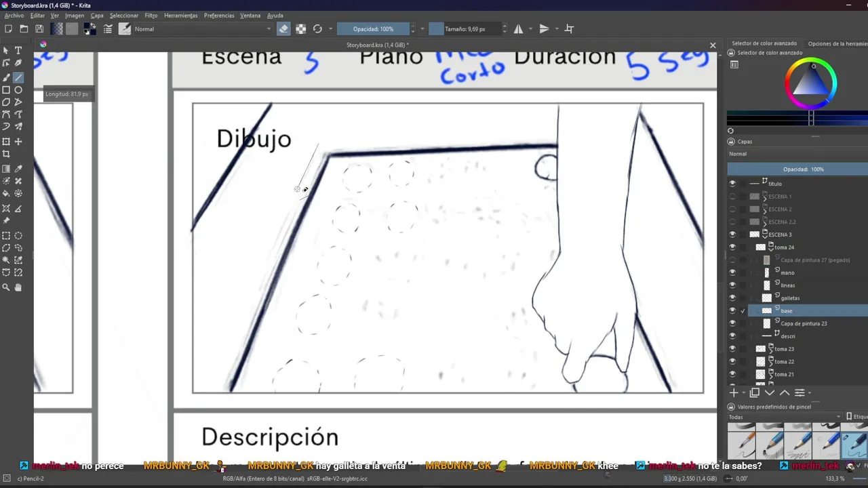Select the Fill bucket tool
The height and width of the screenshot is (488, 868).
6,193
